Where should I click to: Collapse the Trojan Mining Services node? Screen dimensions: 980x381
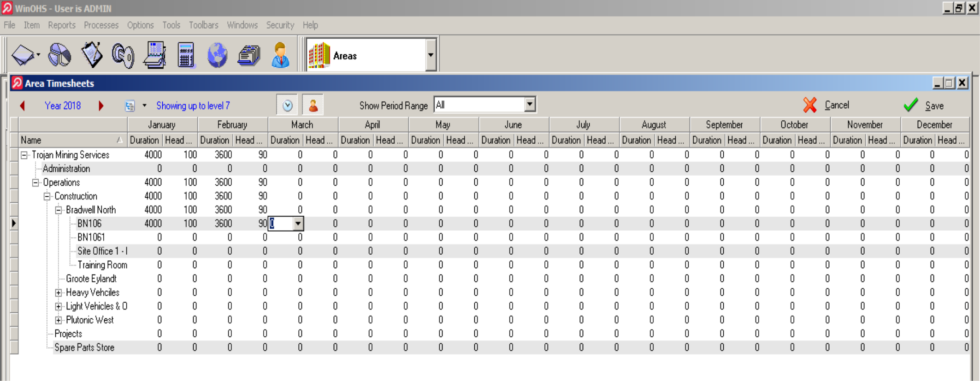24,155
